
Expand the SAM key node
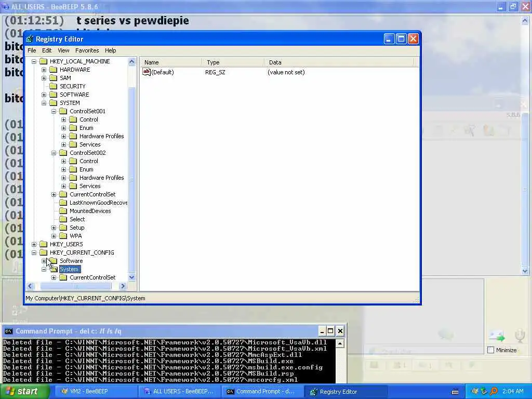(44, 78)
